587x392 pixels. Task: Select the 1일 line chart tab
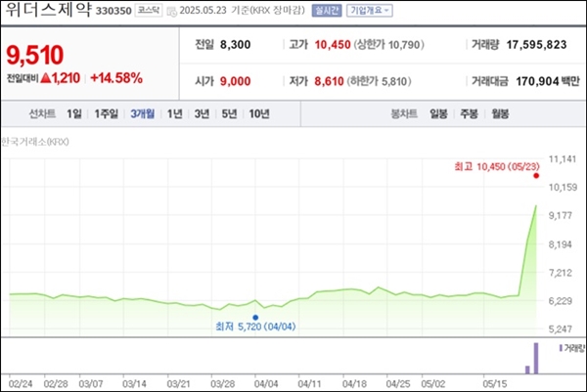click(74, 113)
